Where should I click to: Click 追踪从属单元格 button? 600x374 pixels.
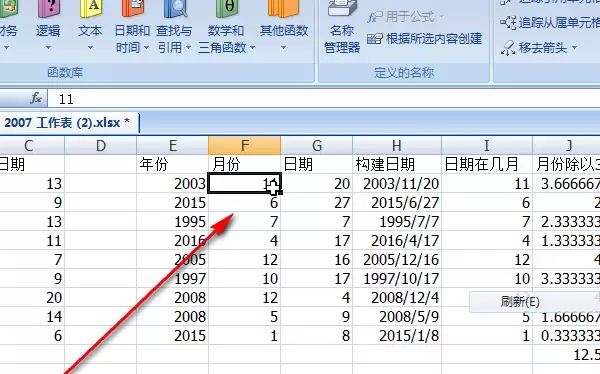click(x=550, y=23)
